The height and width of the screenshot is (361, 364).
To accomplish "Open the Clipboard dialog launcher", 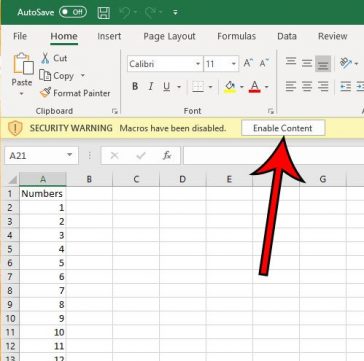I will tap(115, 111).
